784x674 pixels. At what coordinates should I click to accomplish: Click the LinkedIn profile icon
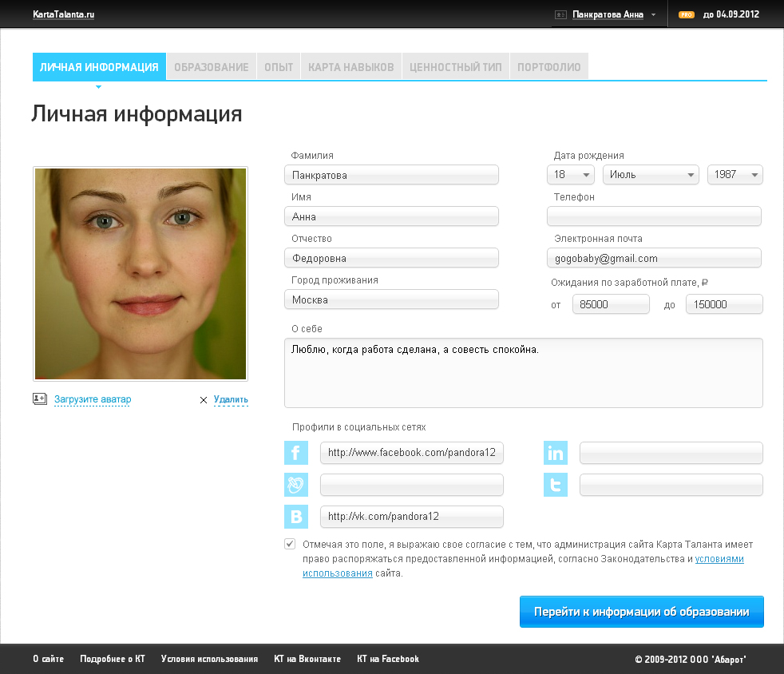[556, 453]
